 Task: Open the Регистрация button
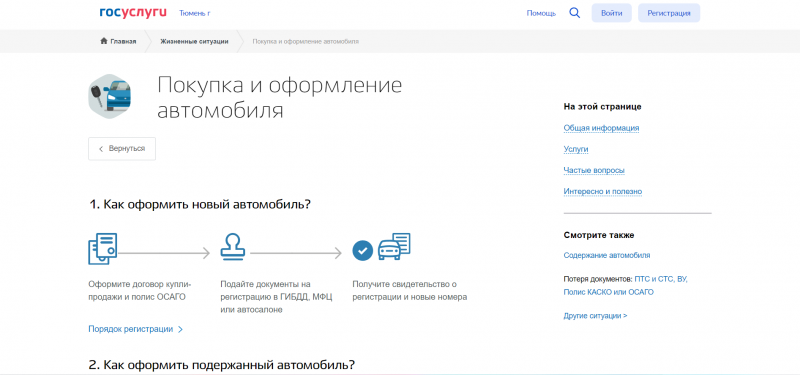669,13
